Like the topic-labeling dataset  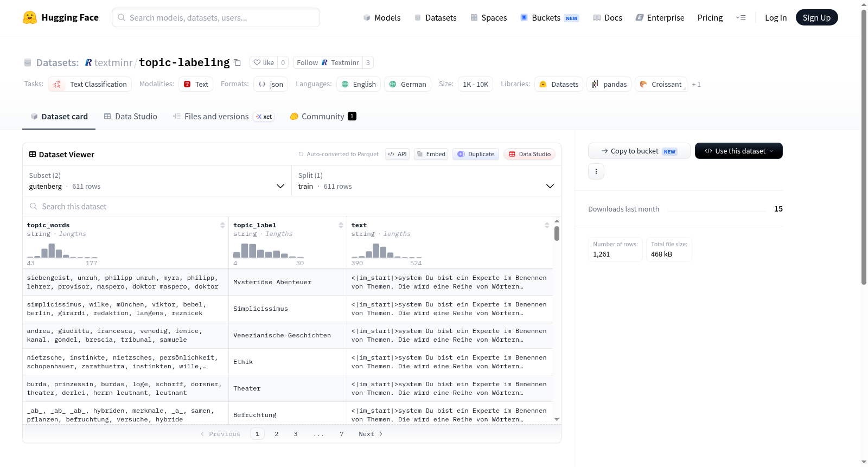pyautogui.click(x=264, y=62)
